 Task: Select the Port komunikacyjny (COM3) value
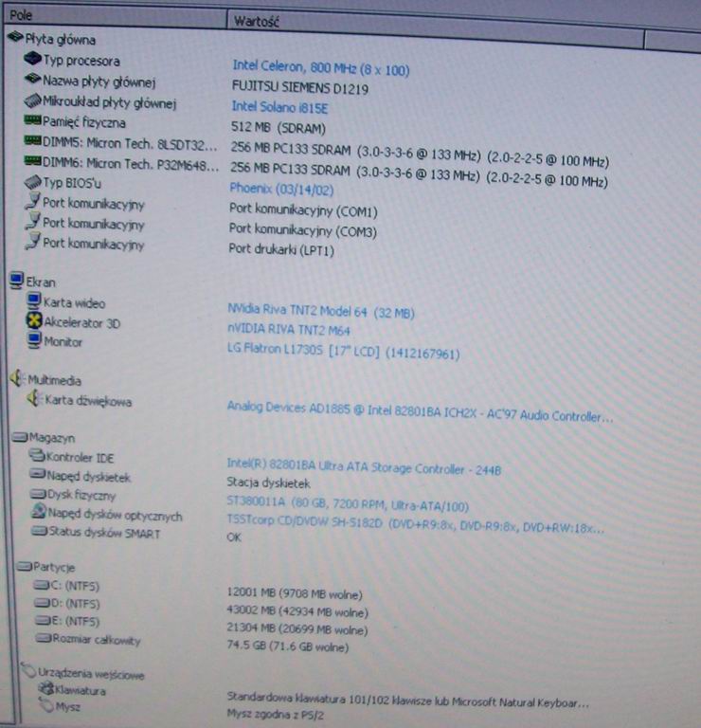click(302, 229)
